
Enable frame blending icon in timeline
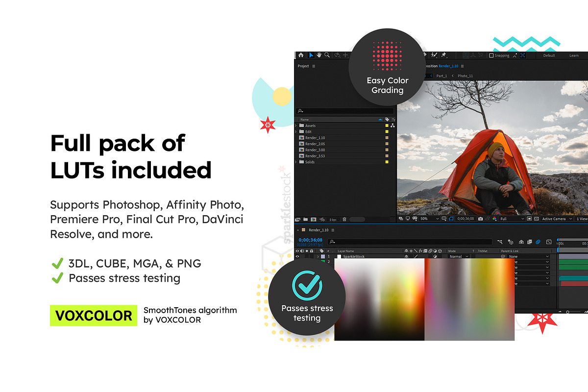pyautogui.click(x=529, y=242)
